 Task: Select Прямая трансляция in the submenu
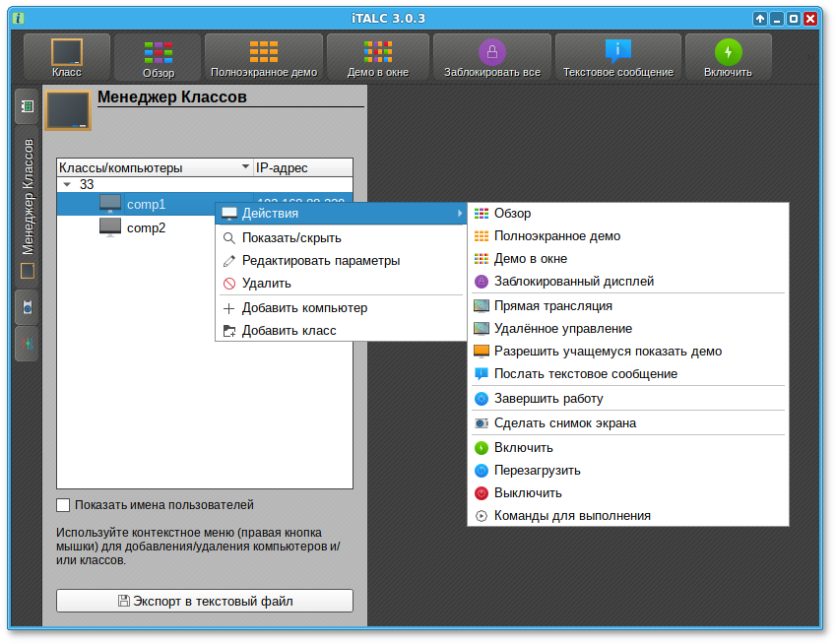628,306
